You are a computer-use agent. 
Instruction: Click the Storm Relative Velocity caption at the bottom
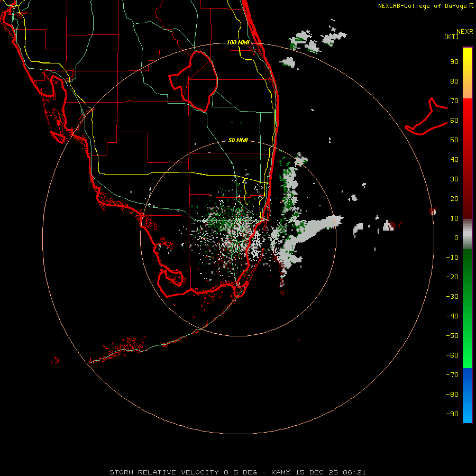pos(237,472)
